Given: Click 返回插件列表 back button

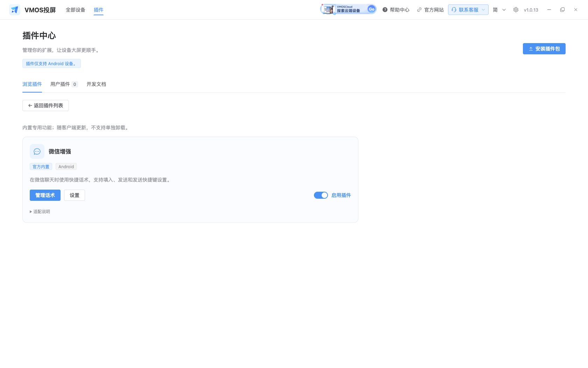Looking at the screenshot, I should [45, 105].
